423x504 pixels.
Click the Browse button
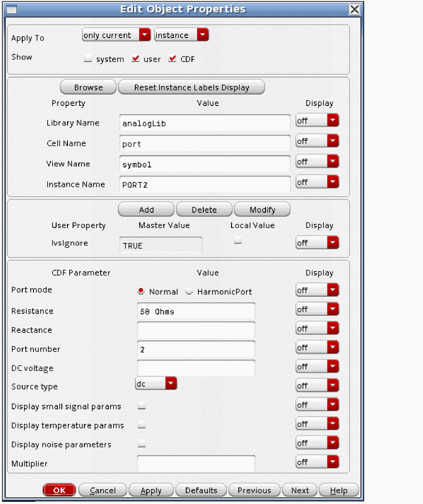coord(88,87)
